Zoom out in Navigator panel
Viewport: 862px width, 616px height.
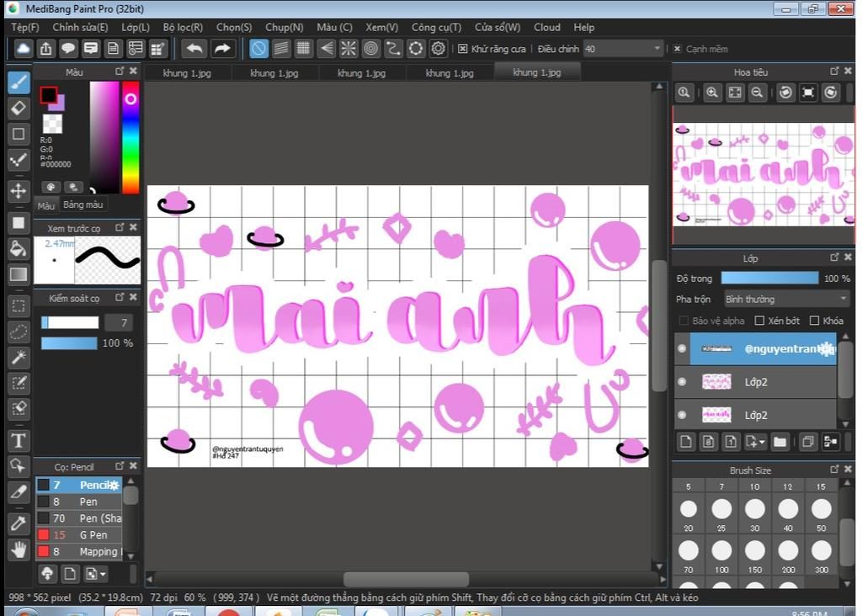(x=757, y=93)
